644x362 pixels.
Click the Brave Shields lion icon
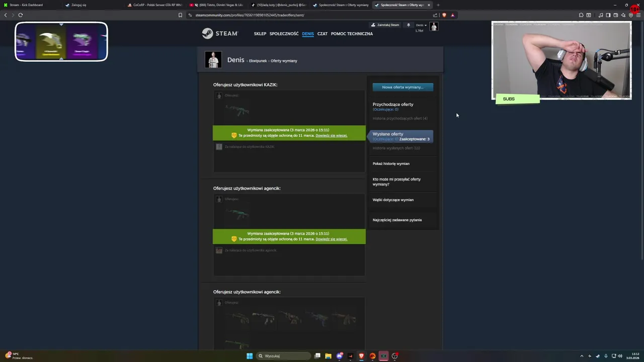pyautogui.click(x=444, y=15)
